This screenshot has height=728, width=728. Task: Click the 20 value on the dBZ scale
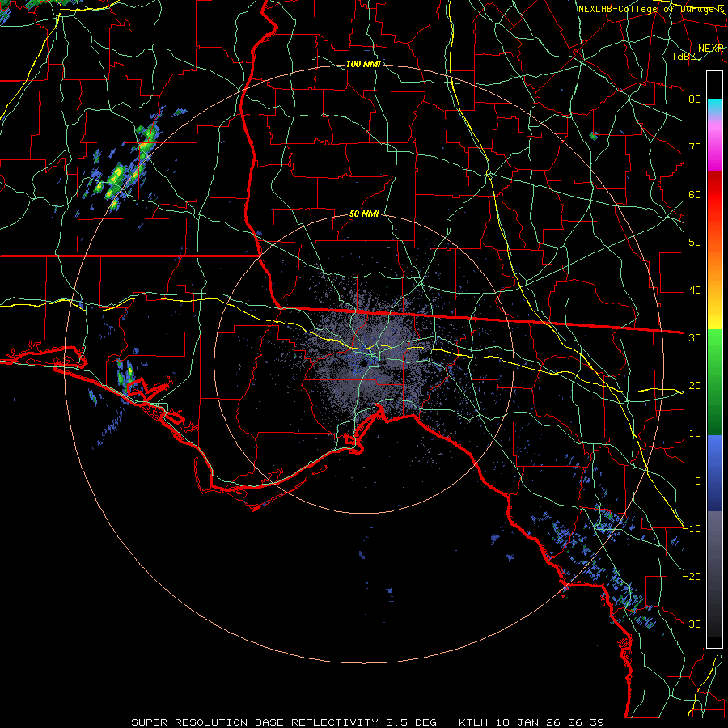695,385
